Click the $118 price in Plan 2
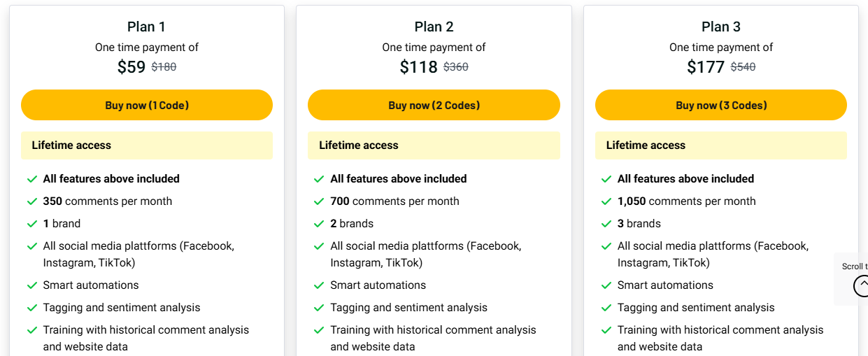 click(x=418, y=67)
